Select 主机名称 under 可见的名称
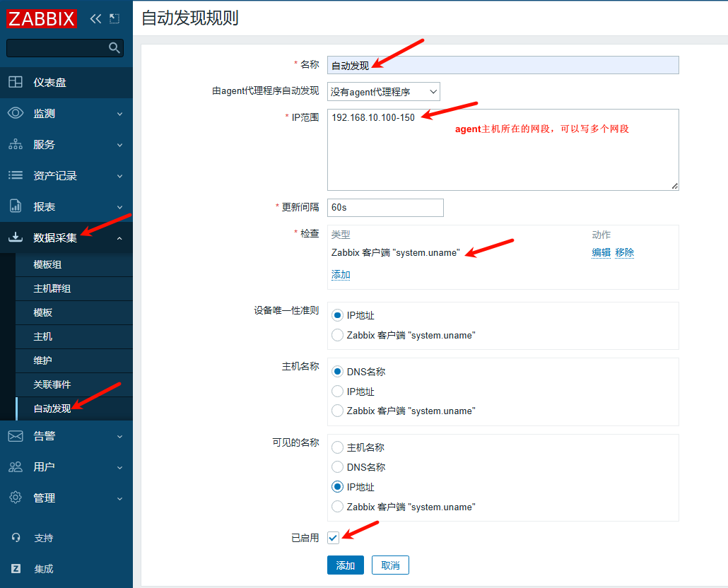Image resolution: width=728 pixels, height=588 pixels. click(x=338, y=447)
